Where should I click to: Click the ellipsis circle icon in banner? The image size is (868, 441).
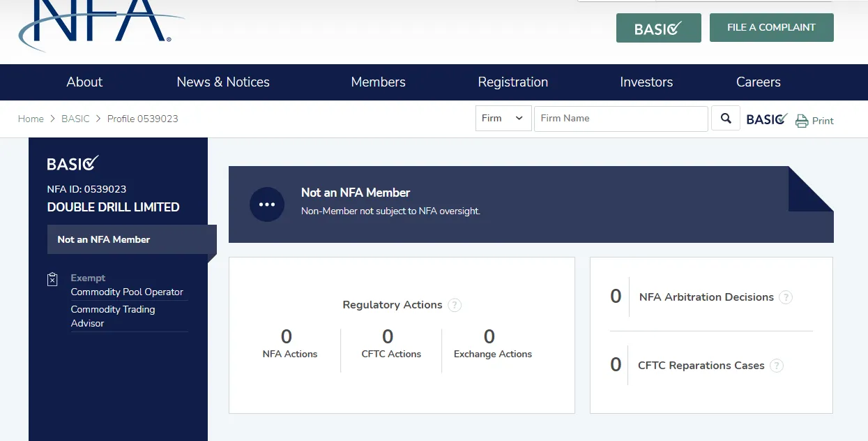click(x=267, y=204)
